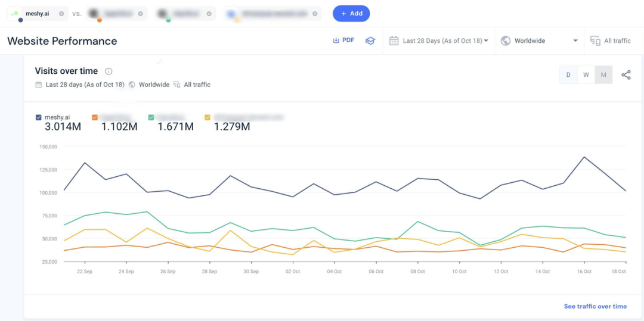Expand the Worldwide country dropdown
Viewport: 644px width, 321px height.
(540, 41)
